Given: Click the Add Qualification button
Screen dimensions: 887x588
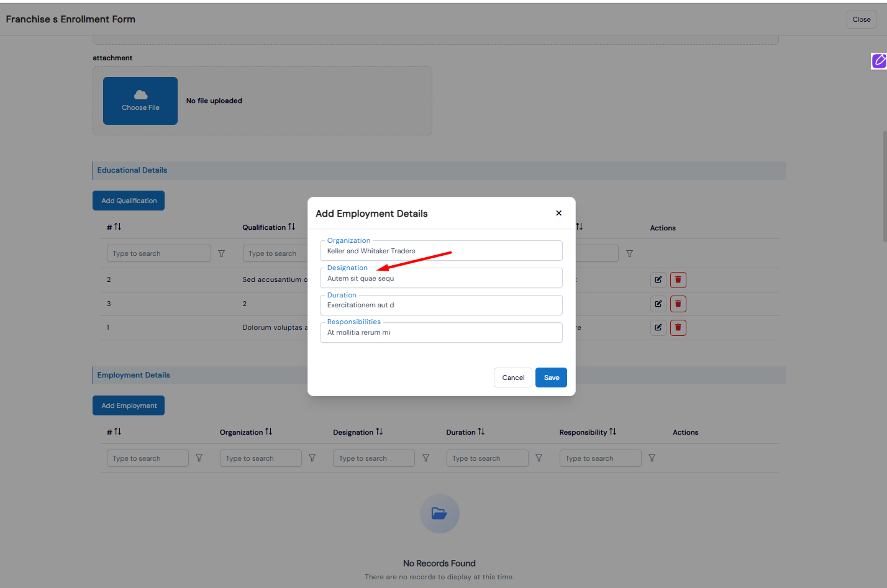Looking at the screenshot, I should coord(129,201).
